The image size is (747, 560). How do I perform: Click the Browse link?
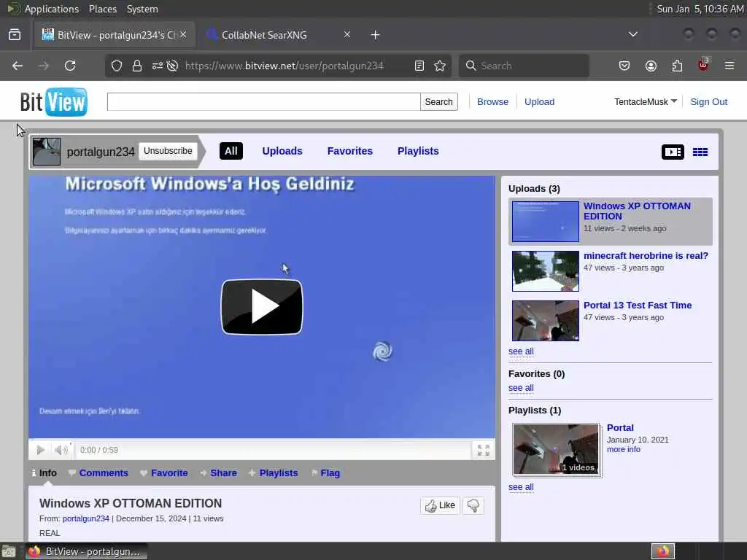pos(492,102)
